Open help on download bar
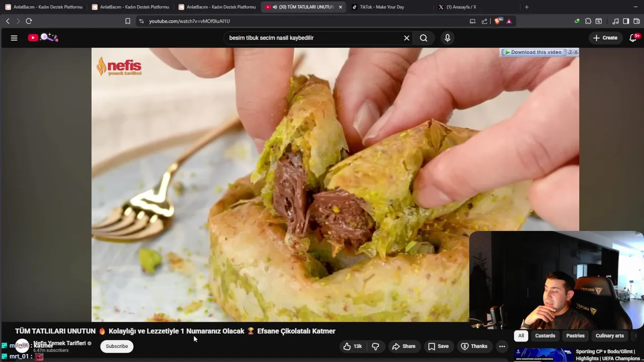 pyautogui.click(x=570, y=52)
